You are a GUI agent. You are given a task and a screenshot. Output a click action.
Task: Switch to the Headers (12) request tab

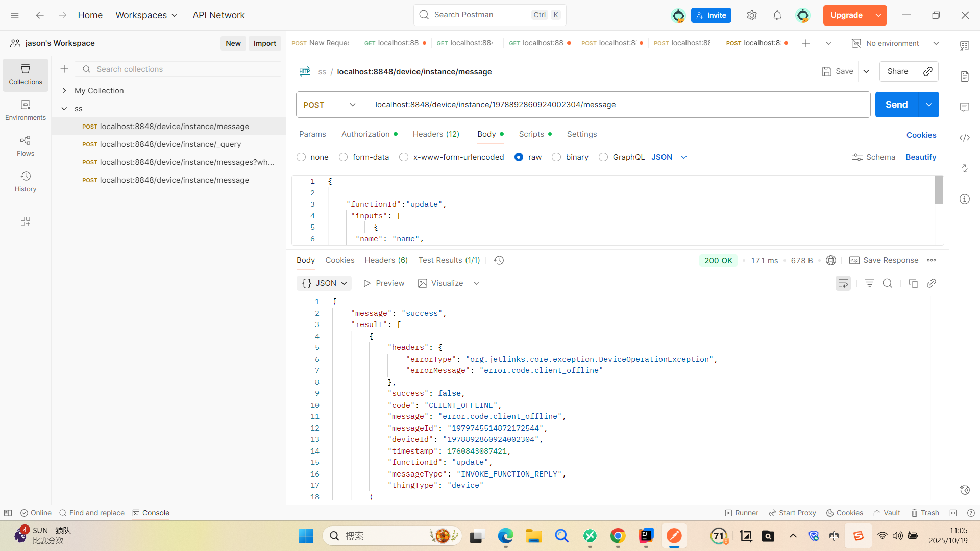tap(436, 134)
